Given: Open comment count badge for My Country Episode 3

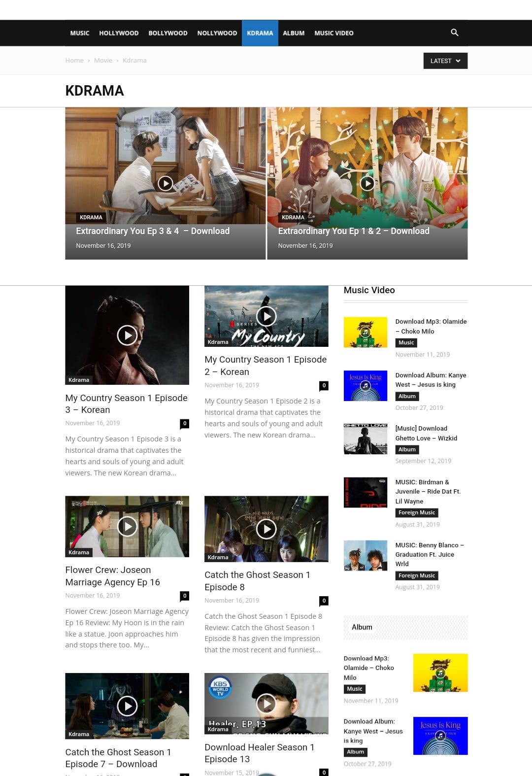Looking at the screenshot, I should (x=185, y=423).
